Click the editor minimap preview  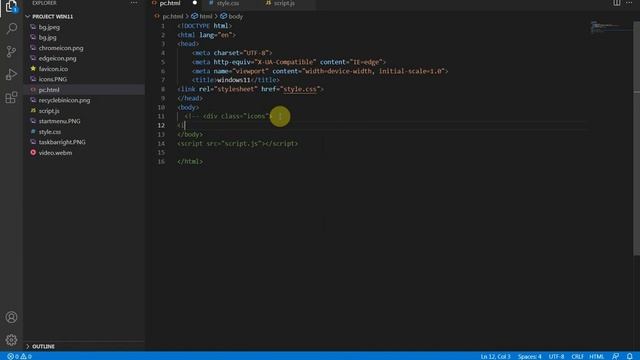point(611,27)
